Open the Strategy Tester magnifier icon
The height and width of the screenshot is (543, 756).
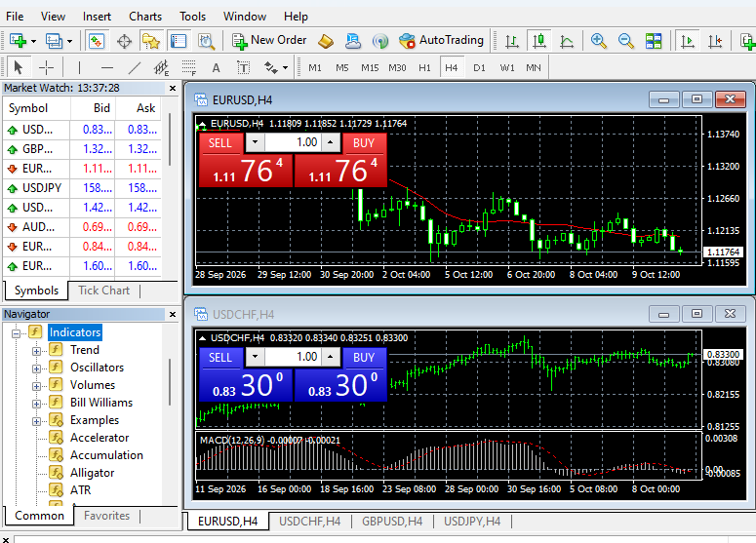(207, 41)
